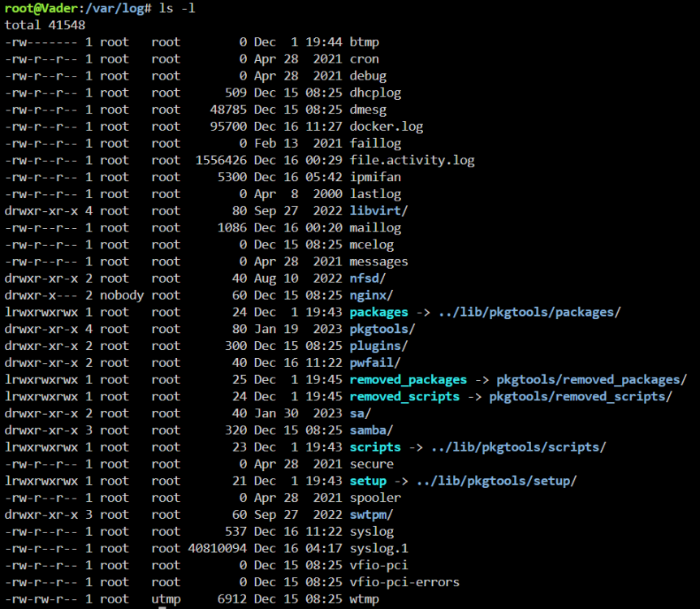Click the ../lib/pkgtools/packages/ link target
The image size is (700, 609).
(529, 313)
